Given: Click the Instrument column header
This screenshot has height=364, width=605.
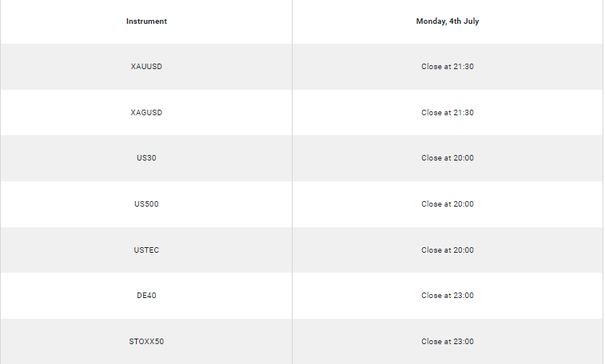Looking at the screenshot, I should click(x=146, y=21).
